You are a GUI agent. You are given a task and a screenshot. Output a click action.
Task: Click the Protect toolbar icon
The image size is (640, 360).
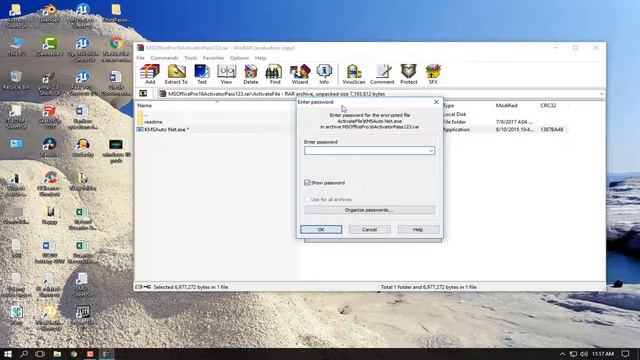[409, 74]
